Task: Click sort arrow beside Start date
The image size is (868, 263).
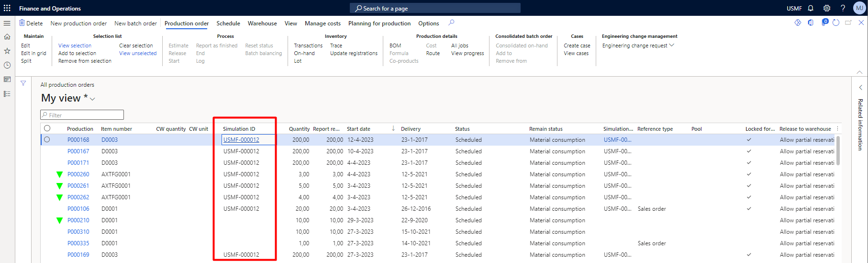Action: click(x=393, y=128)
